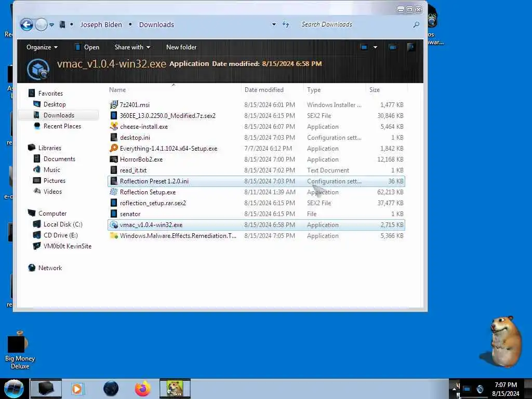Select the HorrorBob2.exe icon
The width and height of the screenshot is (532, 399).
114,159
